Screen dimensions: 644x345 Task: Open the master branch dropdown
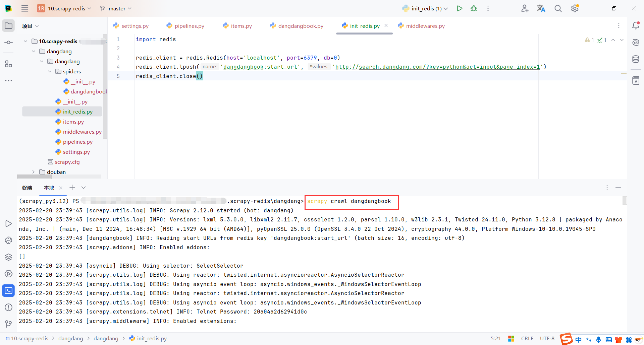coord(115,8)
